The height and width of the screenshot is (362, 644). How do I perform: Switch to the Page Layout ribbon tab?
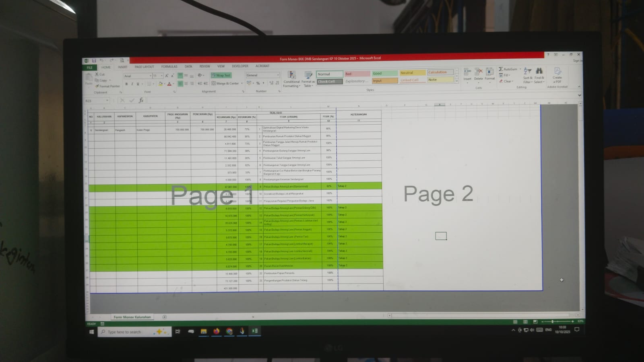[144, 67]
